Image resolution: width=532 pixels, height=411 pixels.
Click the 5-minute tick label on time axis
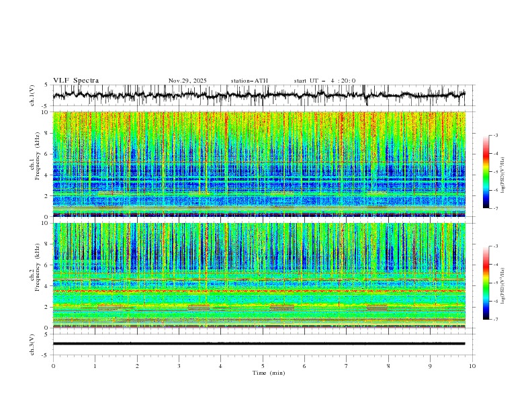(263, 366)
